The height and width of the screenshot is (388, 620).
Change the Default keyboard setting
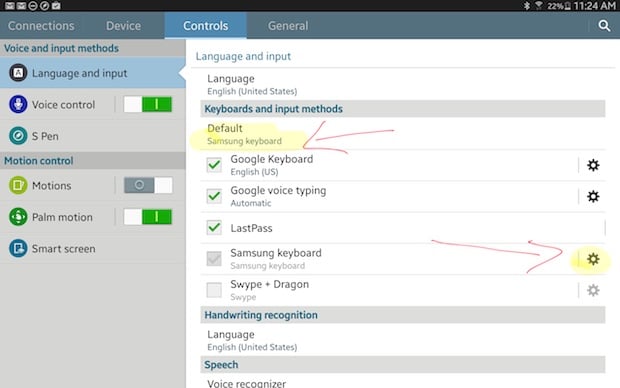[x=403, y=134]
